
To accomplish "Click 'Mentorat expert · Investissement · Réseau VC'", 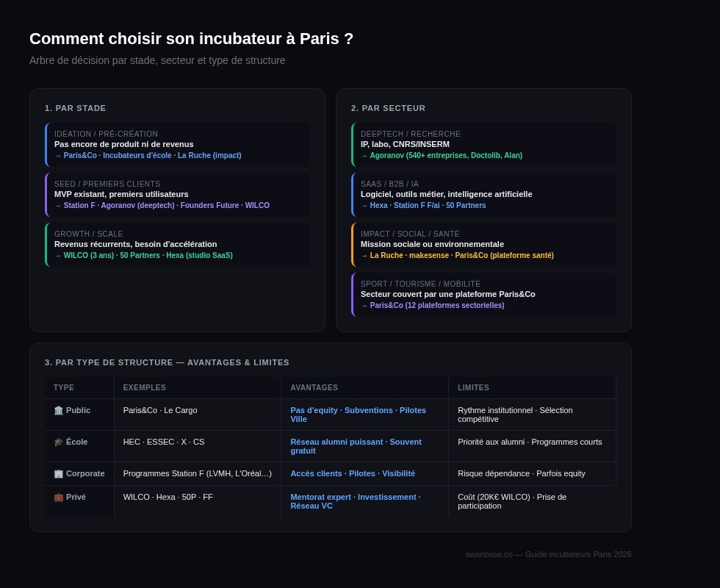I will pyautogui.click(x=356, y=501).
